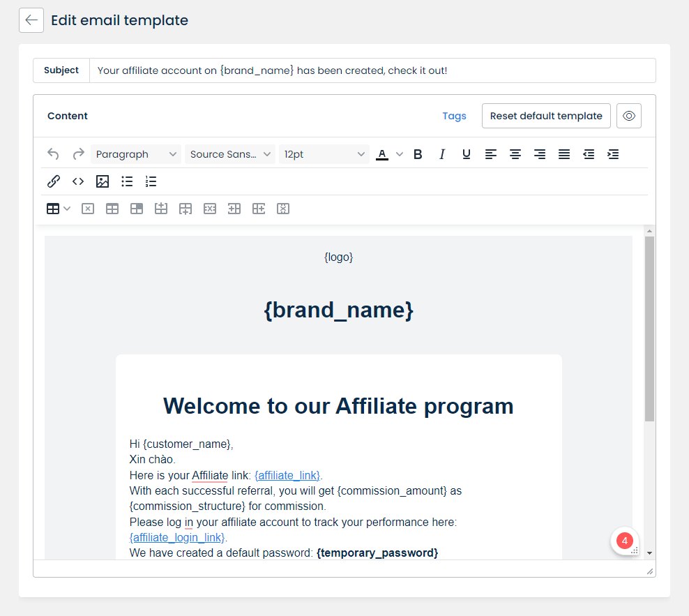Open source code view icon
Image resolution: width=689 pixels, height=616 pixels.
click(78, 181)
